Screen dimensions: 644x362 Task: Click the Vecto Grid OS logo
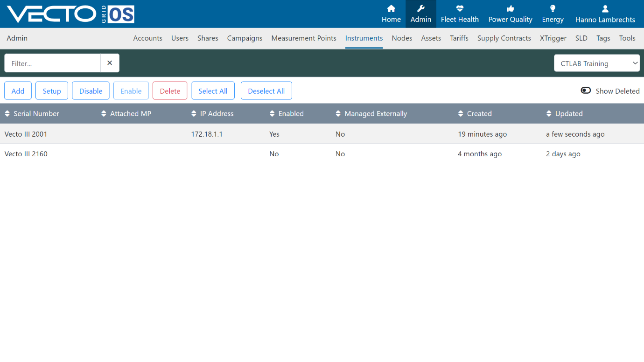pyautogui.click(x=70, y=14)
